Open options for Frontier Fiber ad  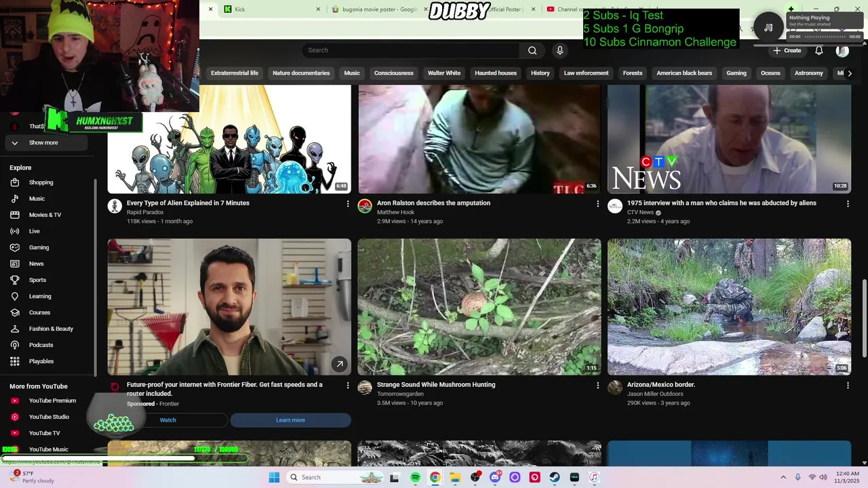click(x=348, y=385)
